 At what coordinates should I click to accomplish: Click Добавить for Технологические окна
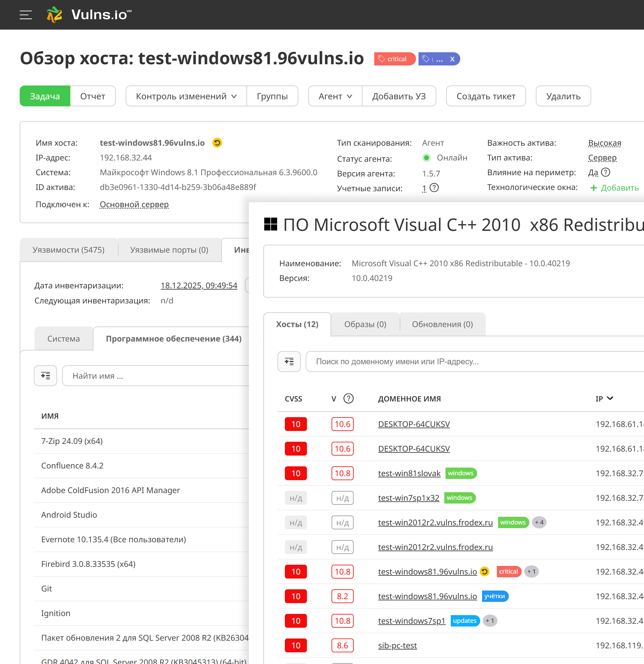614,188
